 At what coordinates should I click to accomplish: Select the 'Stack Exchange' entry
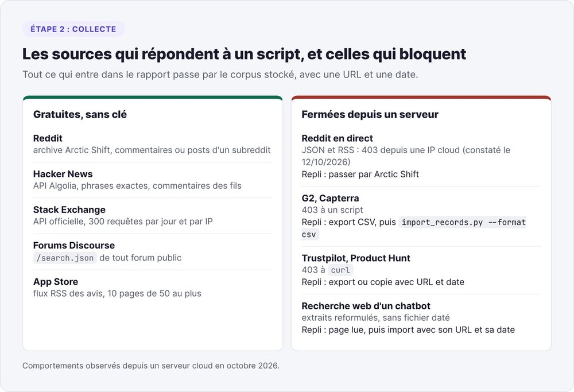click(x=69, y=209)
